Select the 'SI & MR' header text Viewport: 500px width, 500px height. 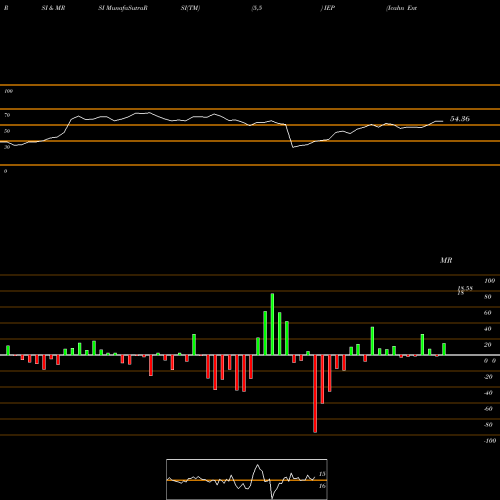click(53, 8)
